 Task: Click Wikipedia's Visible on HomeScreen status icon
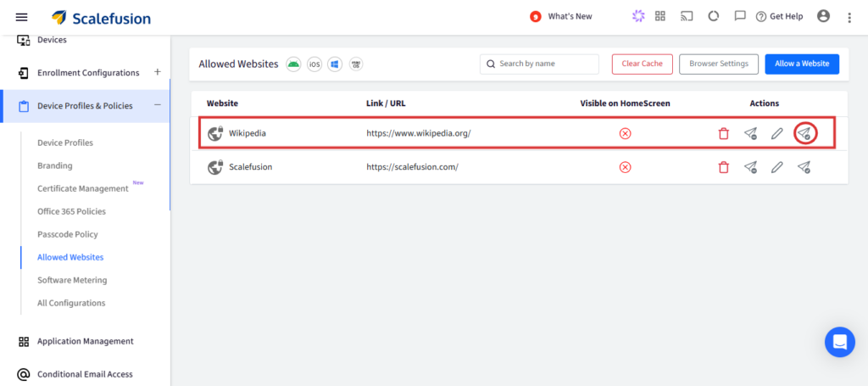coord(625,133)
